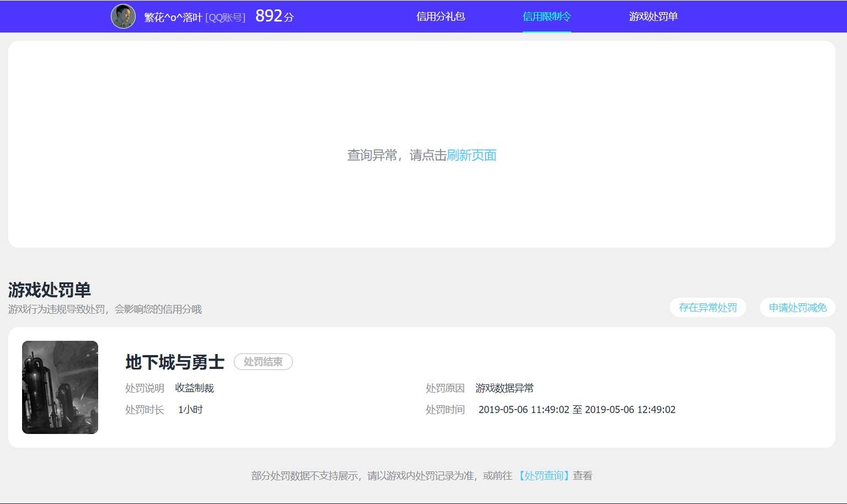Select the 信用限制令 tab
Image resolution: width=847 pixels, height=504 pixels.
pyautogui.click(x=546, y=17)
